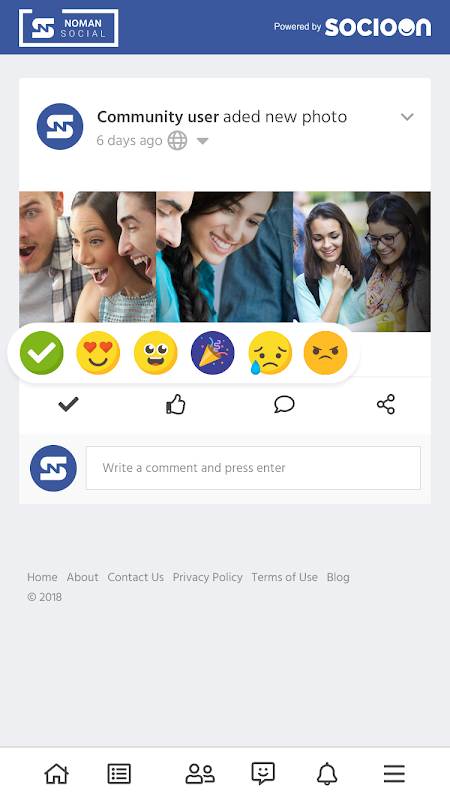Open the privacy dropdown arrow near globe
Image resolution: width=450 pixels, height=800 pixels.
[x=203, y=141]
